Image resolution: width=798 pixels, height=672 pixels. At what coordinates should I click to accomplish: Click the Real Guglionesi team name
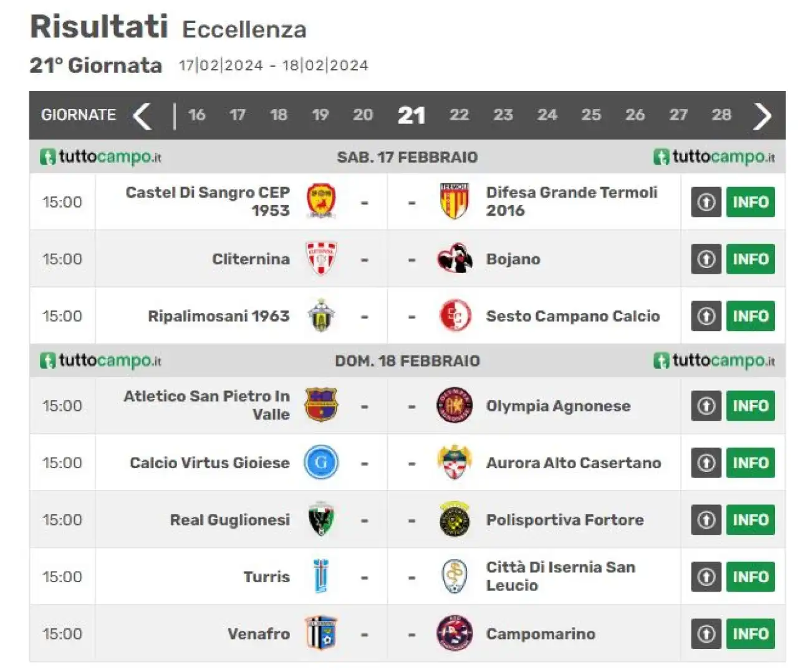[x=229, y=520]
